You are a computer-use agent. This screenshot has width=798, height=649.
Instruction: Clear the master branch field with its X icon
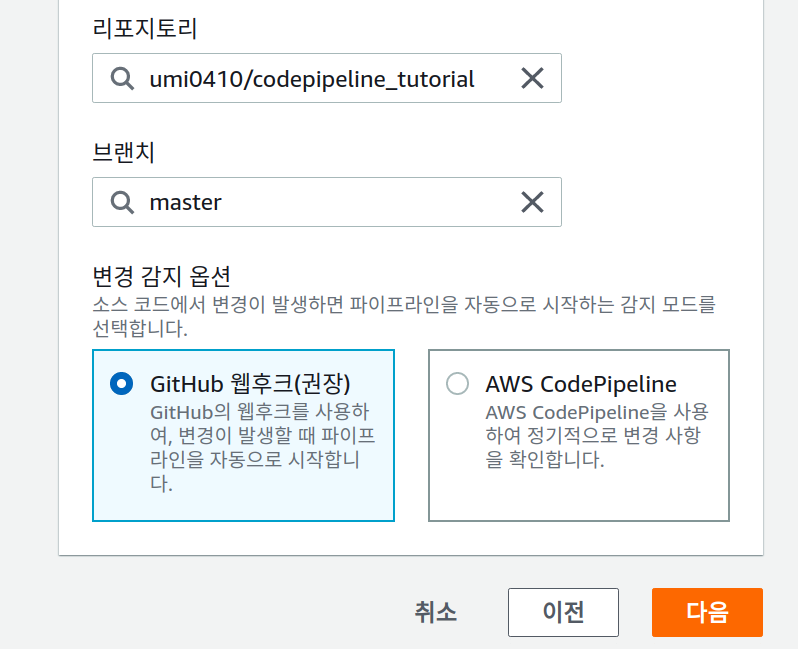[532, 202]
